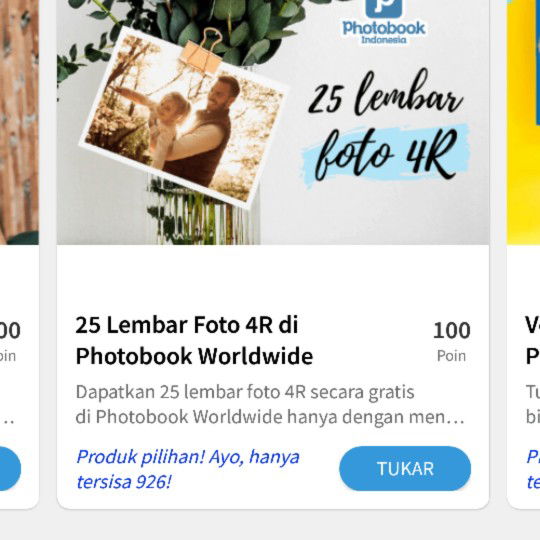The image size is (540, 540).
Task: Open the truncated description starting with Dapatkan 25 lembar
Action: pyautogui.click(x=270, y=404)
